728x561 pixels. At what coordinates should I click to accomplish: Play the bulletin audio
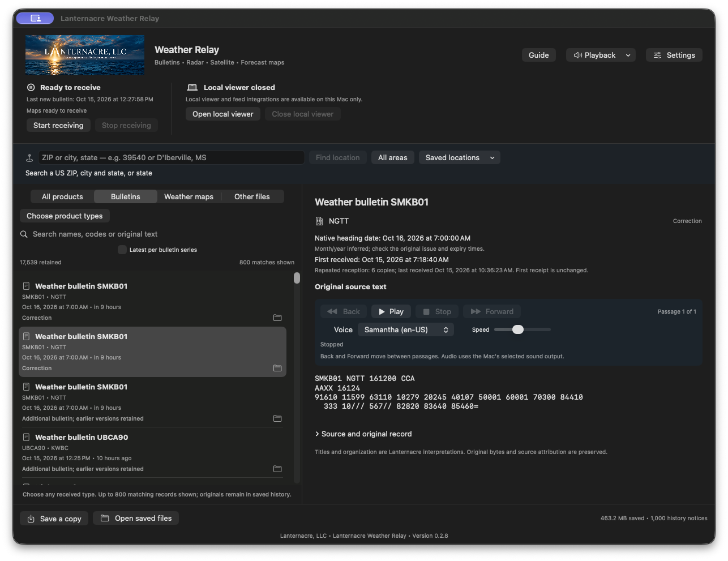(x=391, y=311)
